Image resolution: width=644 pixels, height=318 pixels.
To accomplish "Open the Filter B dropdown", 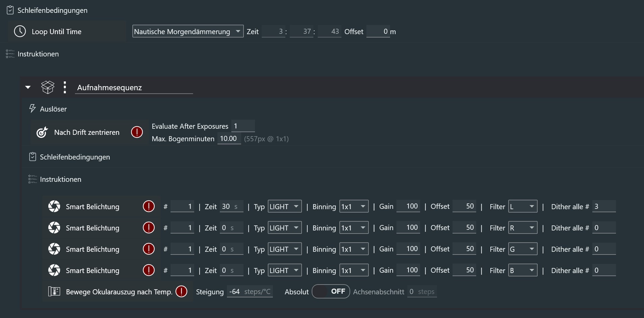I will (523, 270).
